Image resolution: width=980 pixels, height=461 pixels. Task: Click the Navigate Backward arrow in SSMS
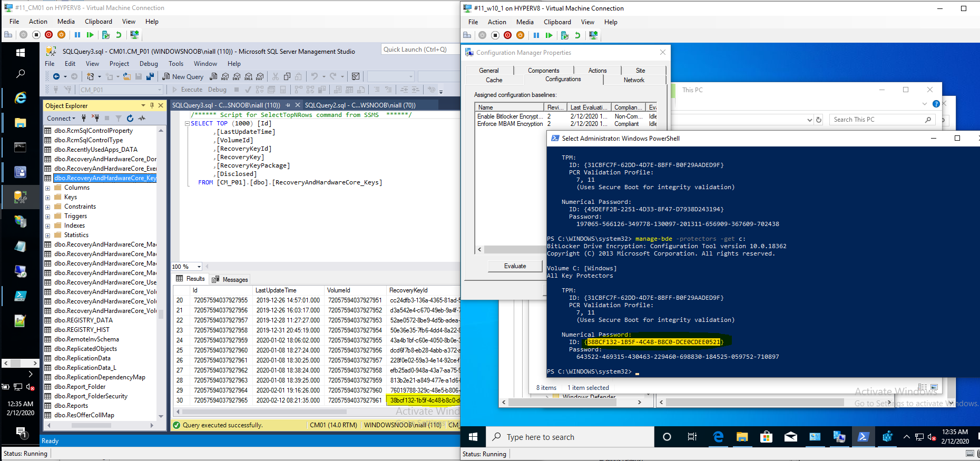(56, 76)
